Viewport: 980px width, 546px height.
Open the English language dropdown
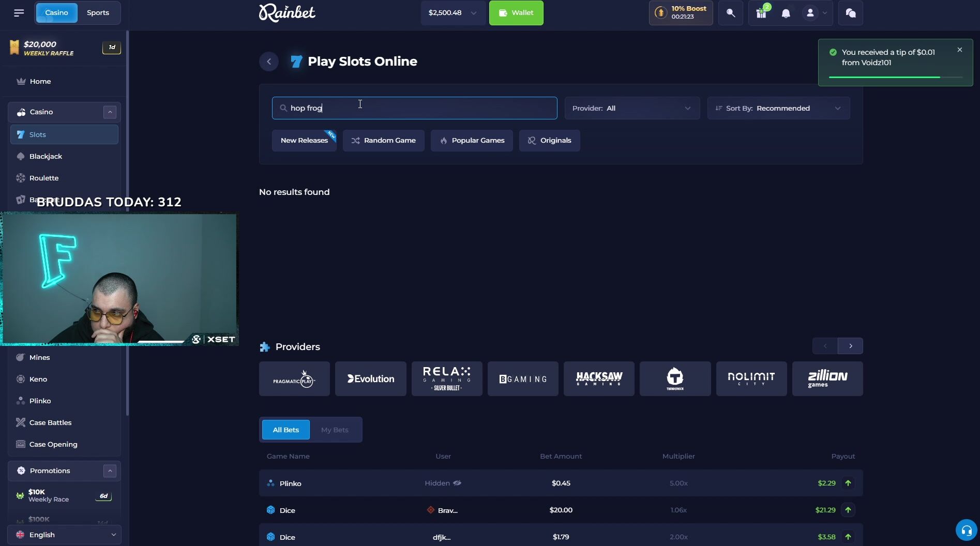pos(65,535)
